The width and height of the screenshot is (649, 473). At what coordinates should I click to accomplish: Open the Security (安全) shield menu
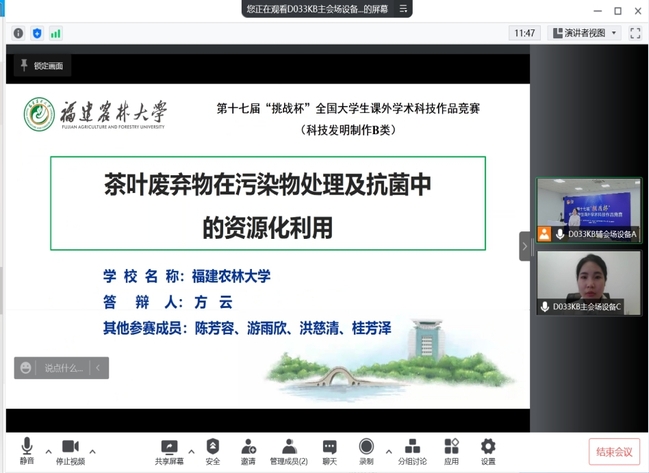click(213, 448)
